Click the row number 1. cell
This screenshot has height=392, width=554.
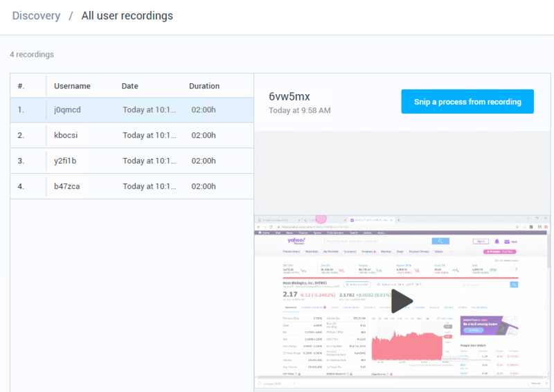[21, 110]
